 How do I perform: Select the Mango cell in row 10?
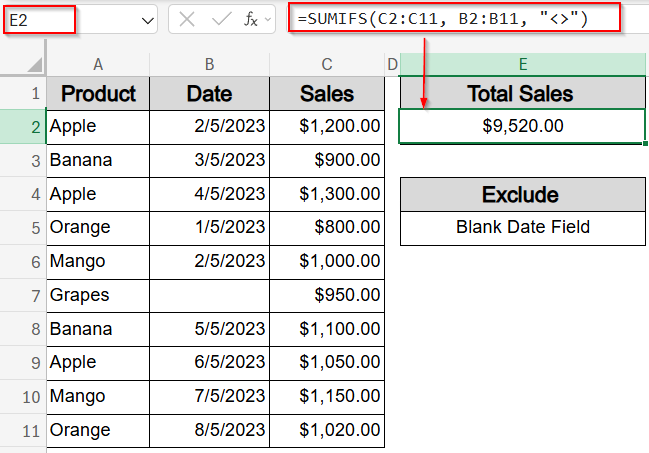[98, 397]
